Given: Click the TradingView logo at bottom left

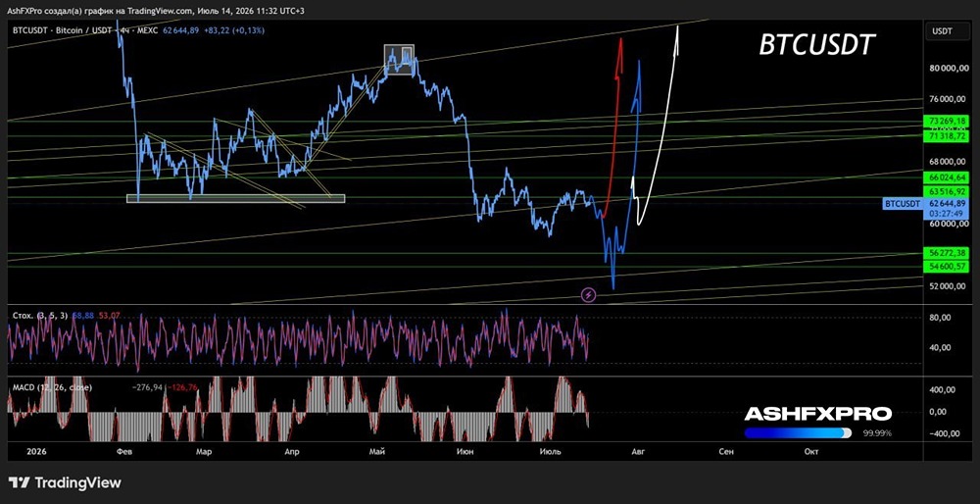Looking at the screenshot, I should tap(65, 482).
